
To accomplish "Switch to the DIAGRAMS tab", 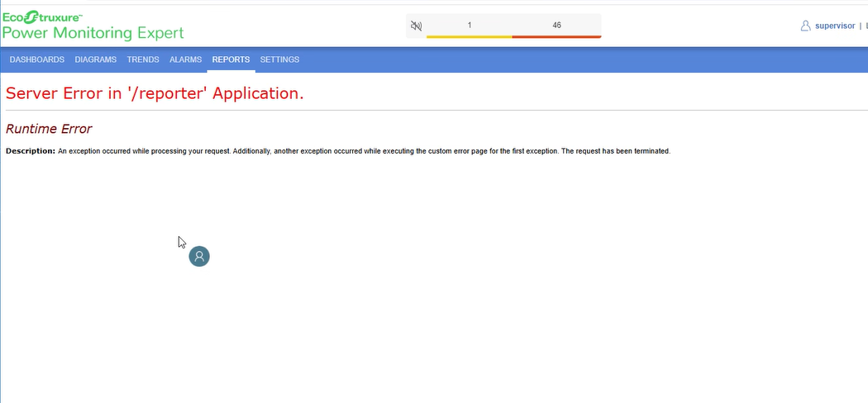I will tap(96, 59).
